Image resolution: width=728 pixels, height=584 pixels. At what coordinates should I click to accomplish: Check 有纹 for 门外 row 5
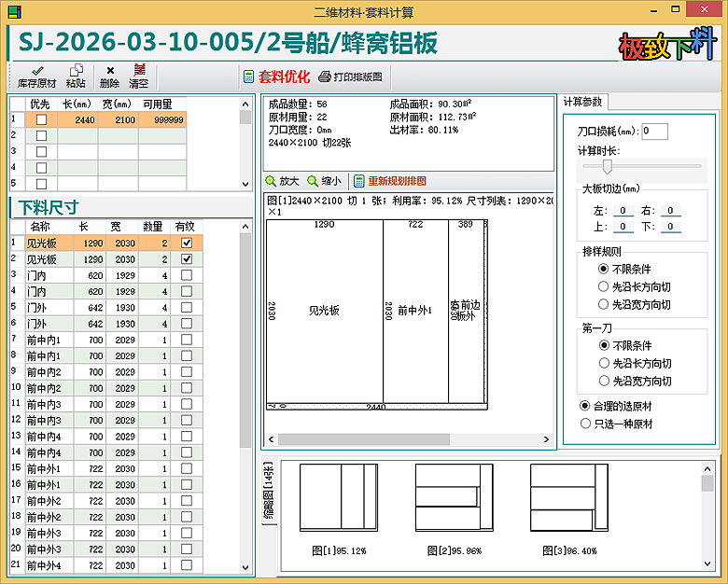coord(187,307)
